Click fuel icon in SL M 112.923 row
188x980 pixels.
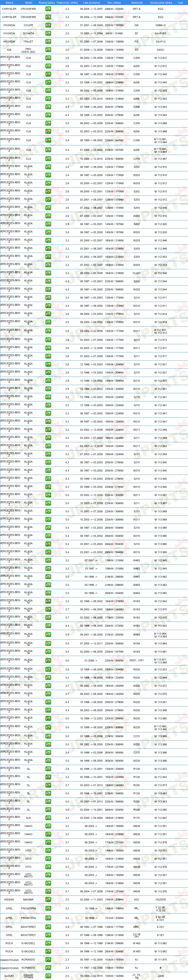pos(48,769)
